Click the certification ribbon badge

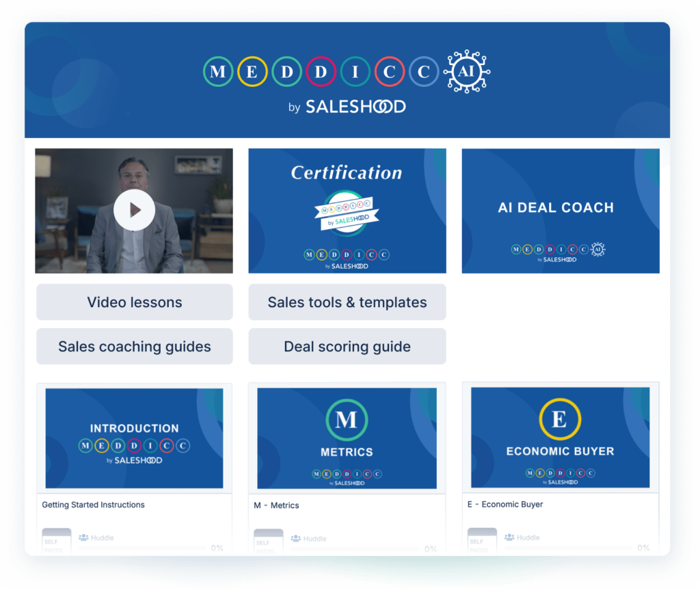click(x=347, y=213)
